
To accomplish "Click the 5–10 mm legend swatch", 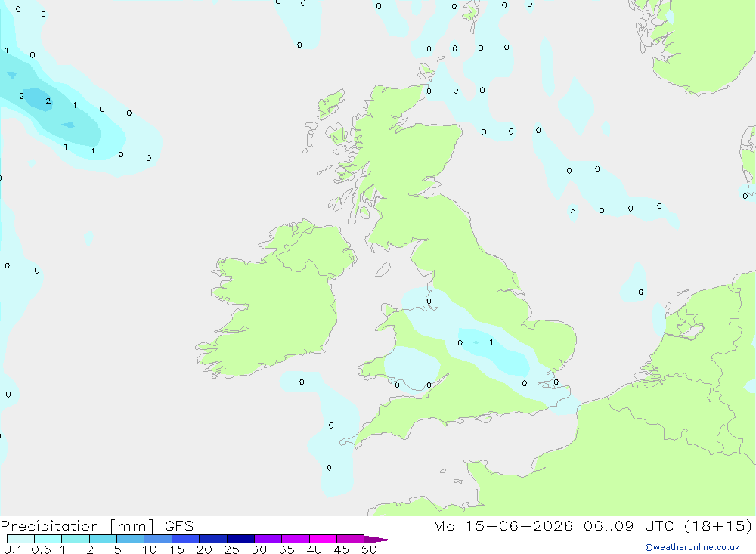I will (131, 539).
